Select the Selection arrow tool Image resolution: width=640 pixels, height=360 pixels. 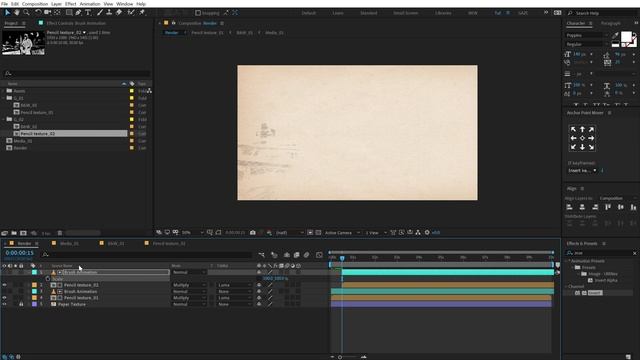point(7,13)
